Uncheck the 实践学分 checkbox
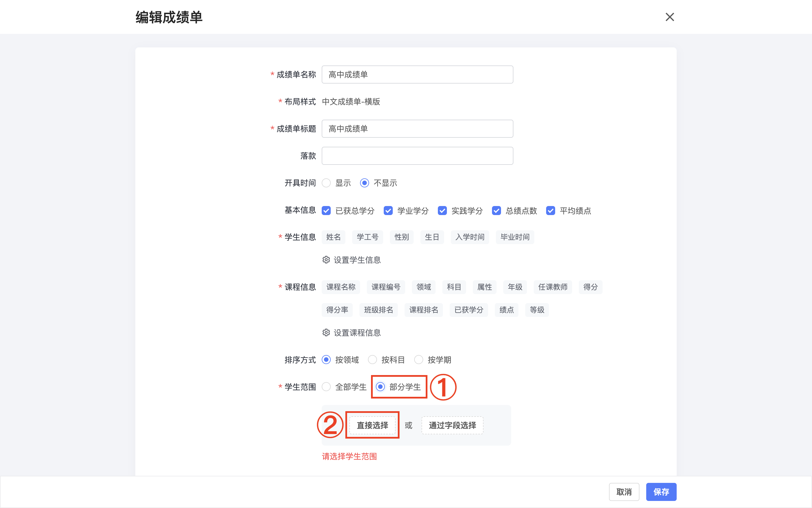 click(x=442, y=211)
